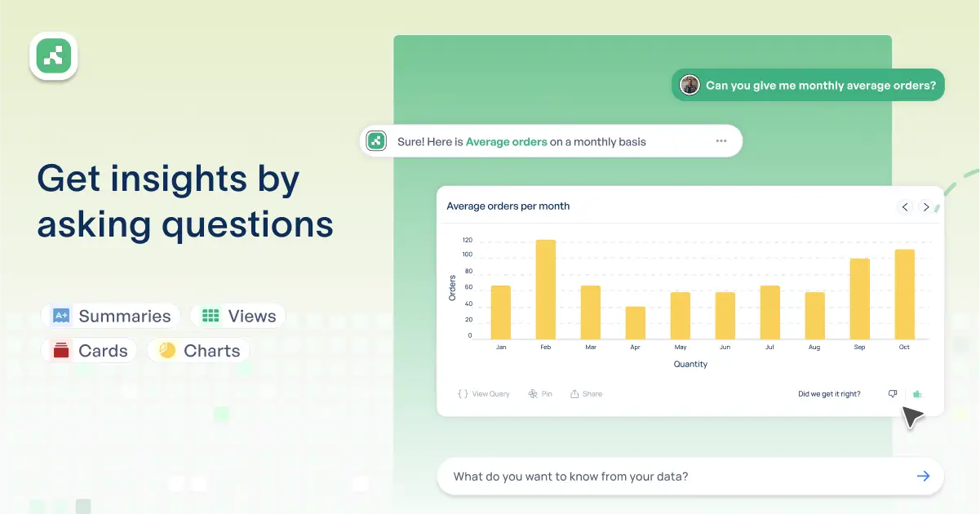
Task: Click the Feb bar in the chart
Action: 545,290
